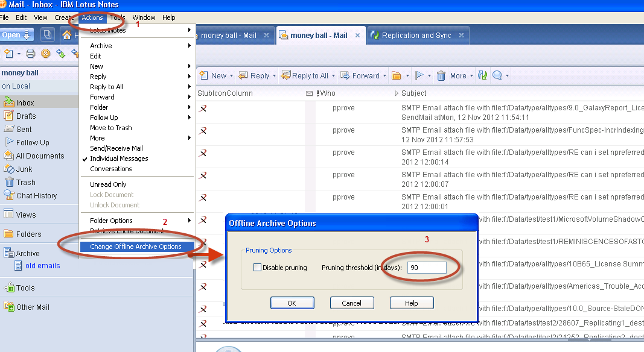Open the Drafts folder
644x352 pixels.
[x=26, y=116]
